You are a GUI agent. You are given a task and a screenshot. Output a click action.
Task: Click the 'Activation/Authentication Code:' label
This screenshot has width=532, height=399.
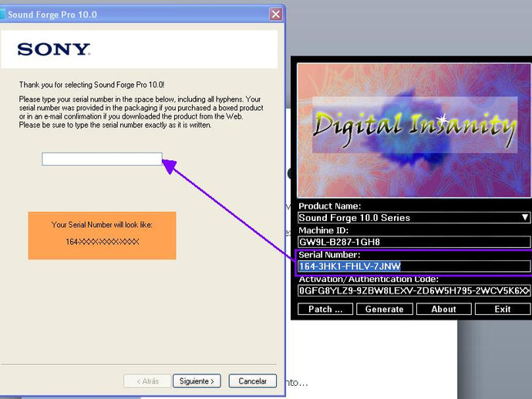click(369, 280)
